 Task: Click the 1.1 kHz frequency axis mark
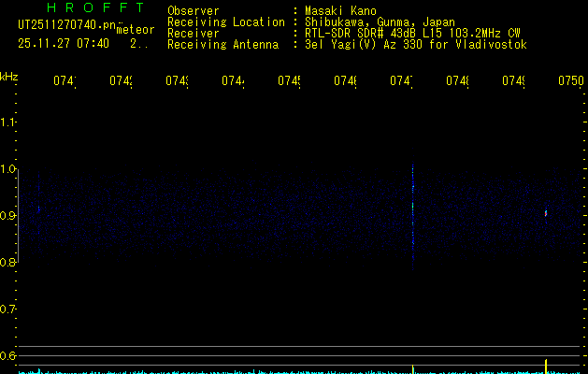tap(8, 122)
